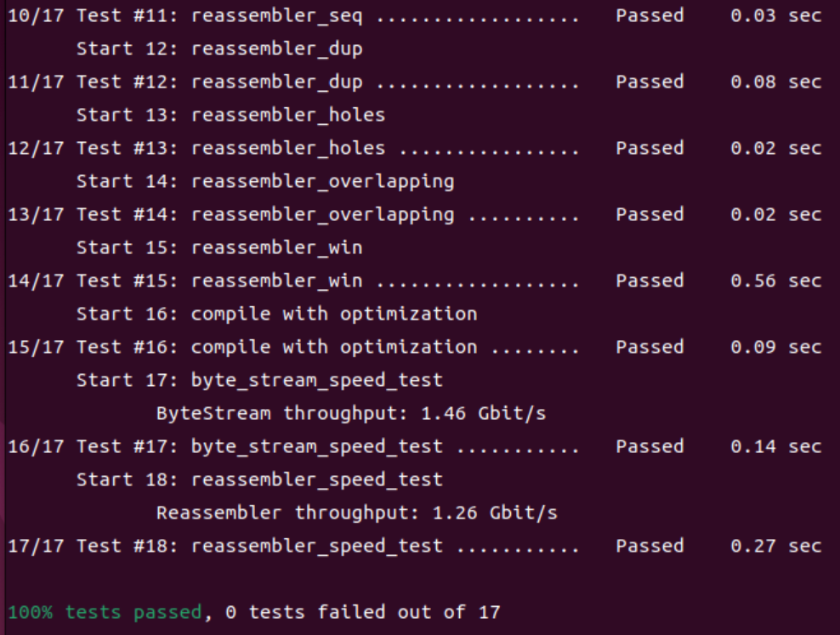Image resolution: width=840 pixels, height=635 pixels.
Task: Click the "Start 18: reassembler_speed_test" line
Action: pyautogui.click(x=259, y=480)
